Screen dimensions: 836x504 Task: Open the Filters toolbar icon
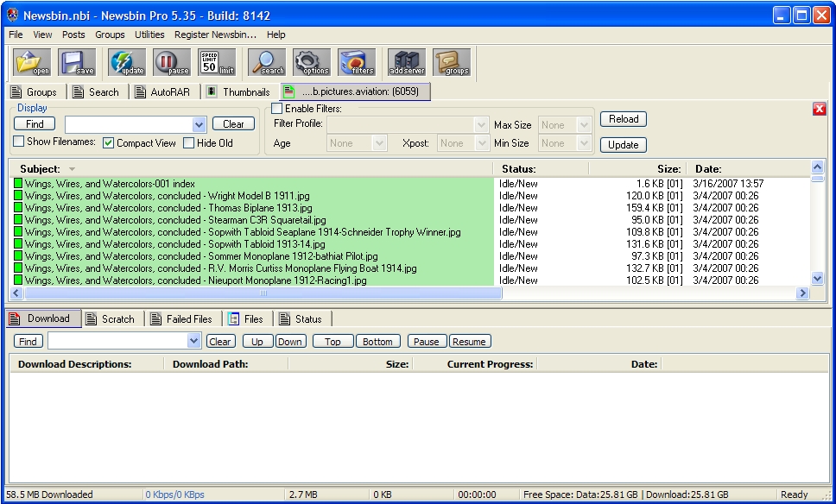356,62
